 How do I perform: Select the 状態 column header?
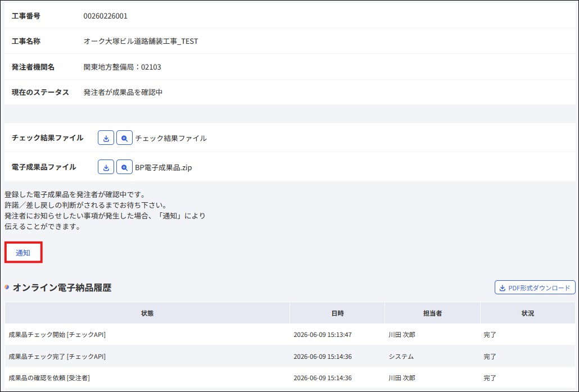coord(147,313)
